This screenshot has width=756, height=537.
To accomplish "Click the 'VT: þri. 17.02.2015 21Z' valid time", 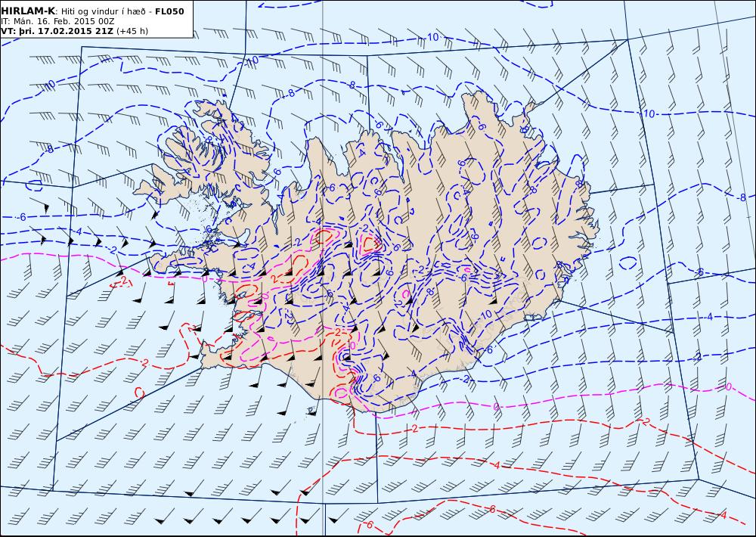I will tap(57, 31).
